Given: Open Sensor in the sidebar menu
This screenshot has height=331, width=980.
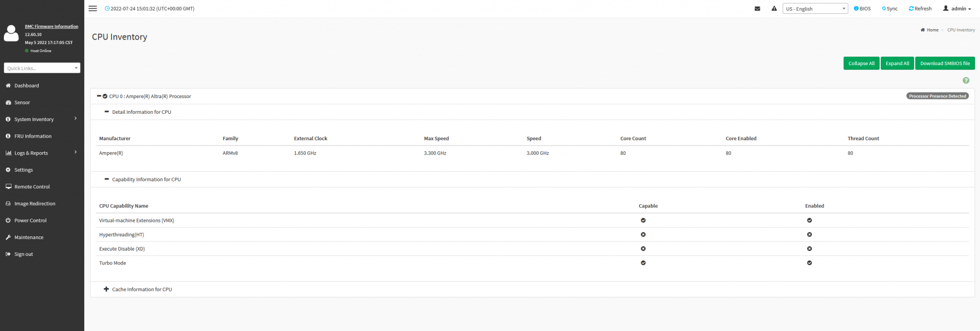Looking at the screenshot, I should pos(22,102).
